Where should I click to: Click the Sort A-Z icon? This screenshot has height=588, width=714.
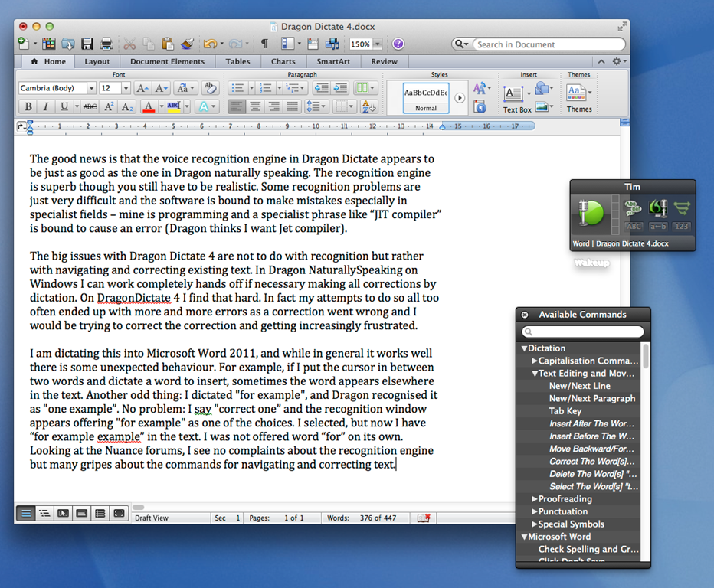(368, 107)
